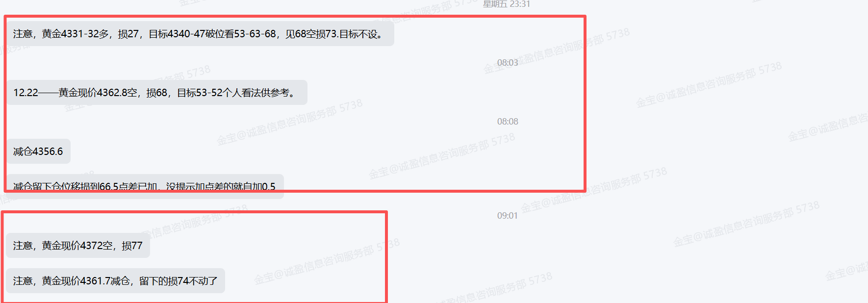Screen dimensions: 868x303
Task: Click the 09:01 timestamp
Action: pyautogui.click(x=508, y=216)
